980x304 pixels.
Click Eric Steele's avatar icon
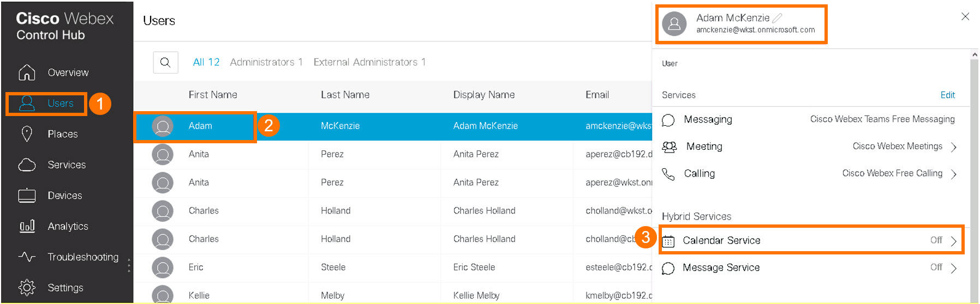163,268
